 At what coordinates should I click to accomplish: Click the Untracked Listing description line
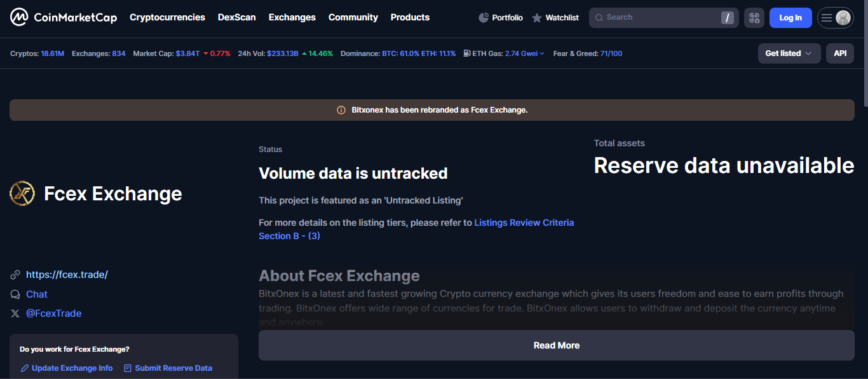361,200
